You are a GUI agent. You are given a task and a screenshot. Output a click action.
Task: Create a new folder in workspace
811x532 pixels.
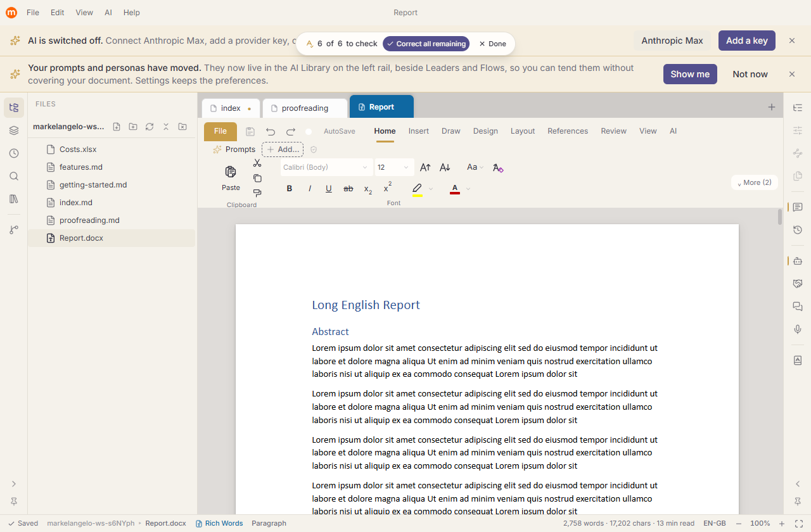[x=133, y=127]
